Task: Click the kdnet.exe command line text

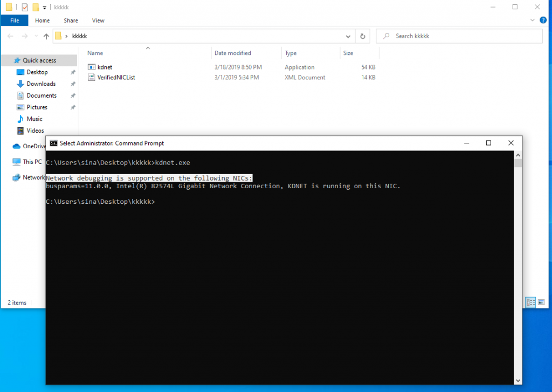Action: point(172,162)
